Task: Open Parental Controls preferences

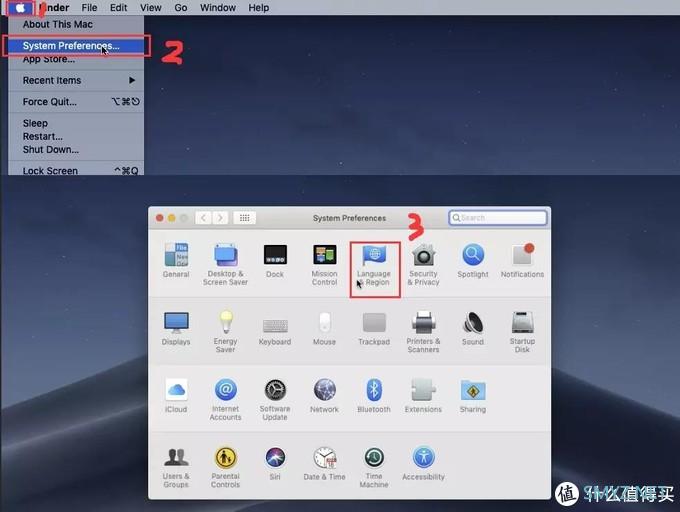Action: 226,467
